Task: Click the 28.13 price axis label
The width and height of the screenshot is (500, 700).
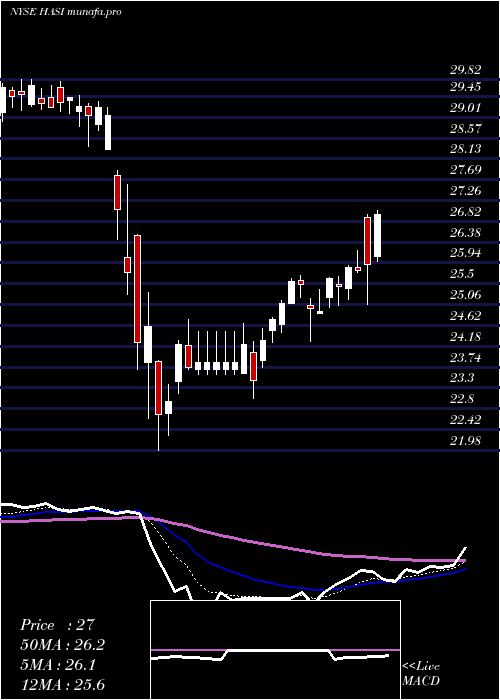Action: pyautogui.click(x=466, y=149)
